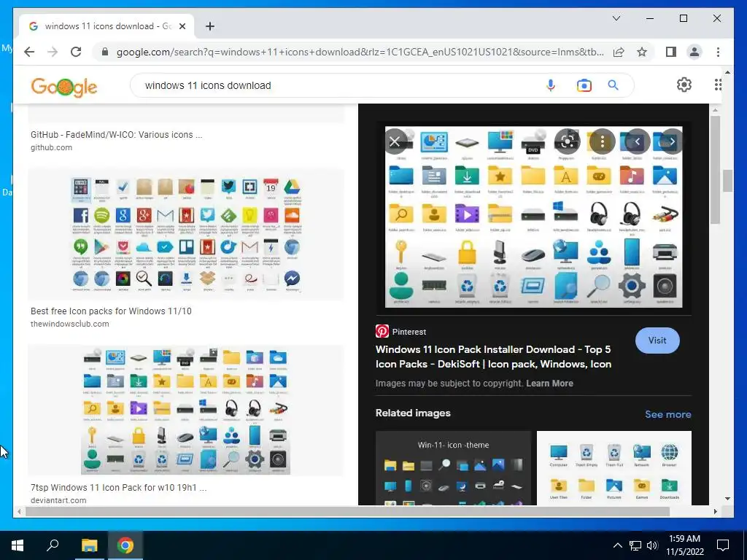Click page scroll down arrow

coord(727,499)
